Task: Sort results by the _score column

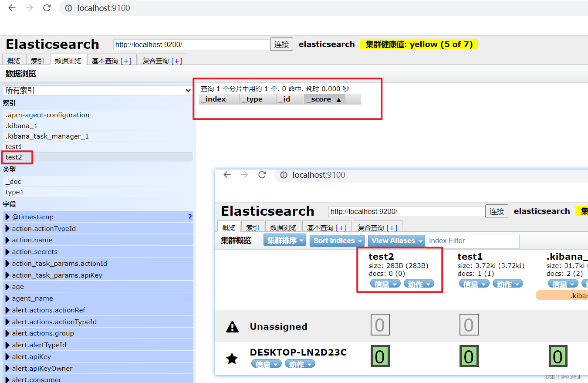Action: click(x=324, y=99)
